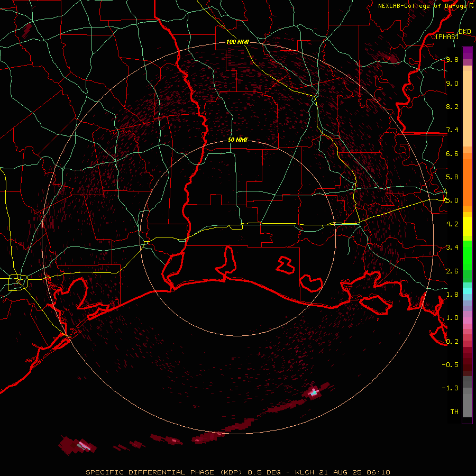Image resolution: width=476 pixels, height=476 pixels.
Task: Pick the yellow segment of the color bar
Action: click(x=467, y=226)
